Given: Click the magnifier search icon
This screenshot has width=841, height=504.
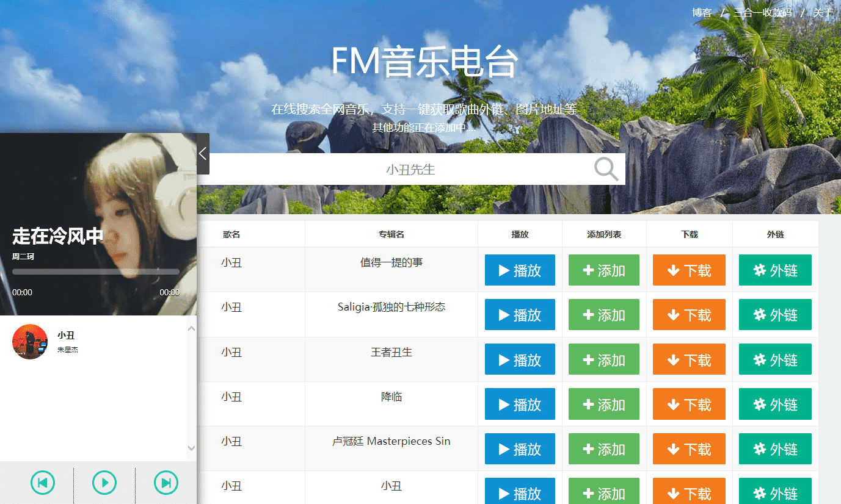Looking at the screenshot, I should [606, 169].
